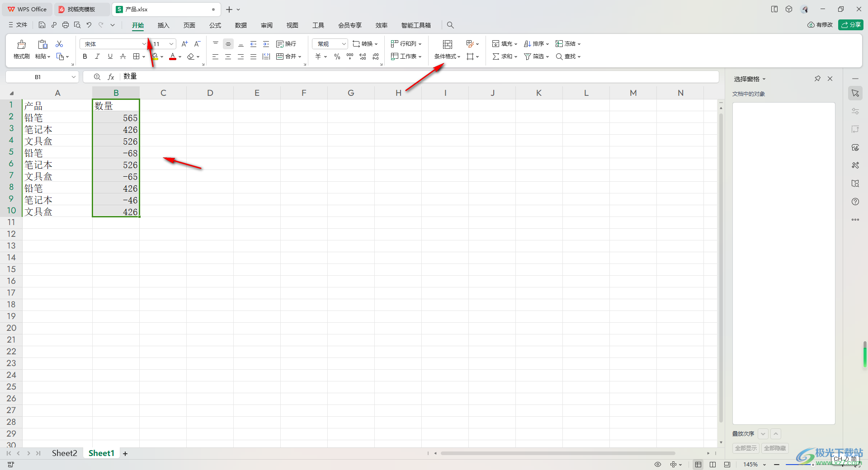Toggle center horizontal alignment
The height and width of the screenshot is (470, 868).
[x=228, y=56]
